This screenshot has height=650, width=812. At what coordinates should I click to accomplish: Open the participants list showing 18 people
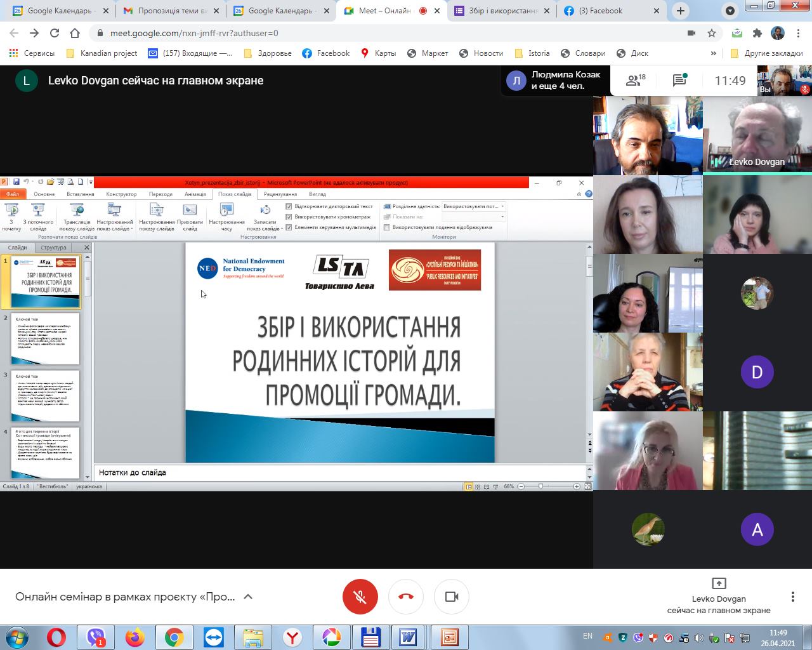coord(635,81)
